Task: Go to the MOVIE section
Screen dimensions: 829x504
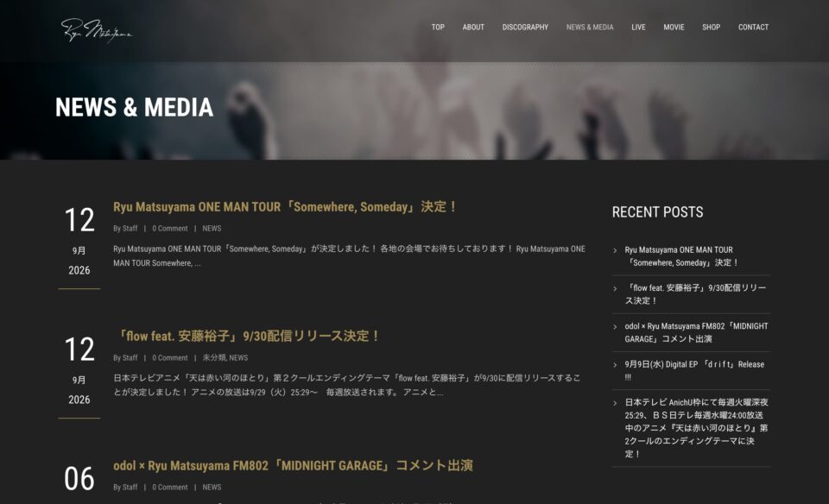Action: 674,27
